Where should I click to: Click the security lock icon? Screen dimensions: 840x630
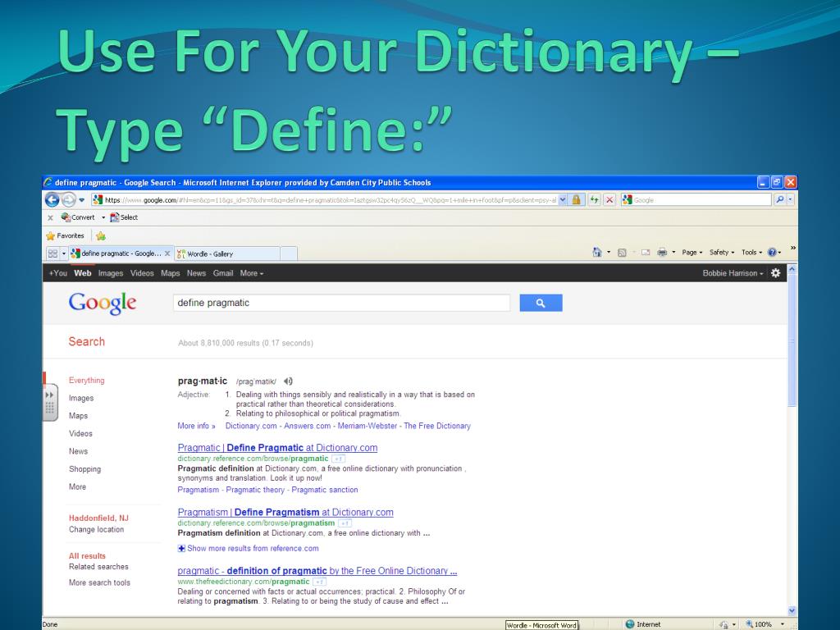pyautogui.click(x=576, y=200)
